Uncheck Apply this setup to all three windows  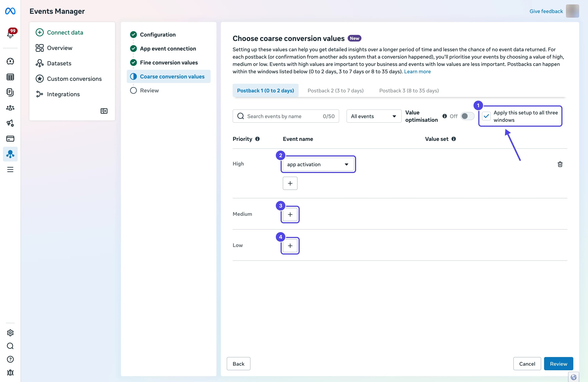(486, 116)
